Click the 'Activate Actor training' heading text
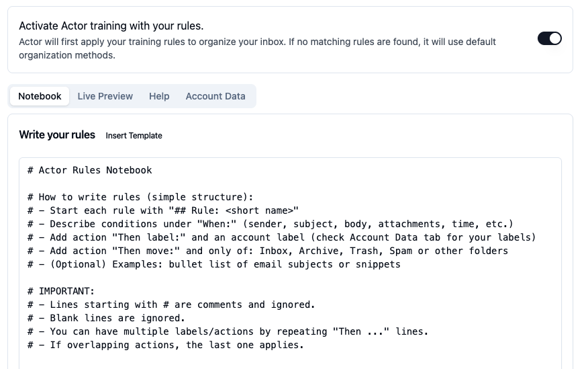 (x=111, y=26)
